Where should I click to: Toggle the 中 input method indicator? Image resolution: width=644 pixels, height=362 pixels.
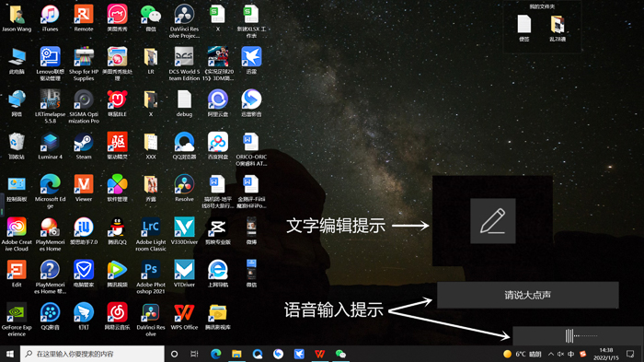pos(571,354)
